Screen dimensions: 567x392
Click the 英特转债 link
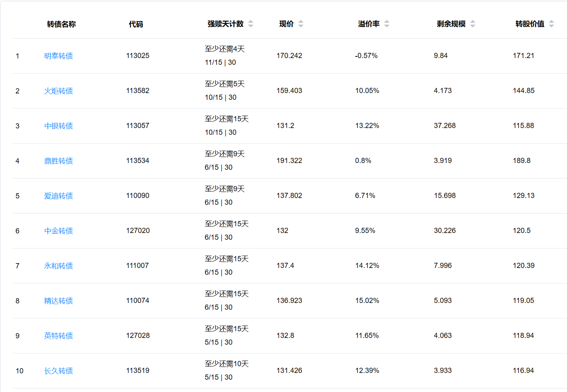click(x=58, y=336)
